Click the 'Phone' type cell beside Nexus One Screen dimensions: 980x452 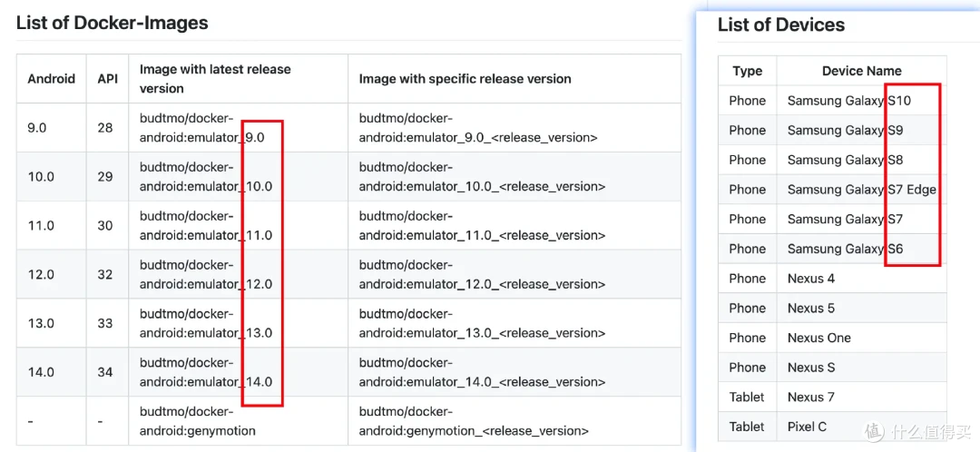click(x=747, y=338)
